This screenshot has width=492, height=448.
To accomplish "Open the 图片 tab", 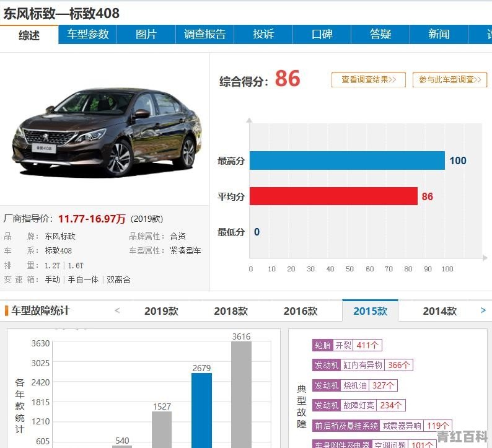I will click(146, 34).
